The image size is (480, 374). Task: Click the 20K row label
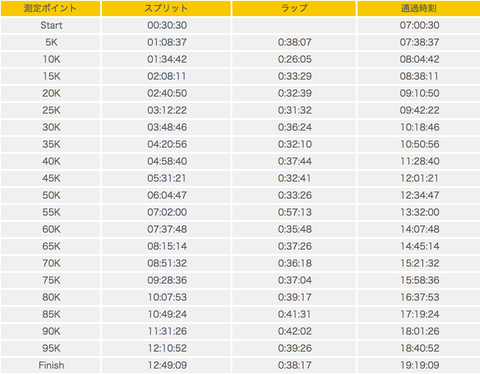pyautogui.click(x=51, y=93)
